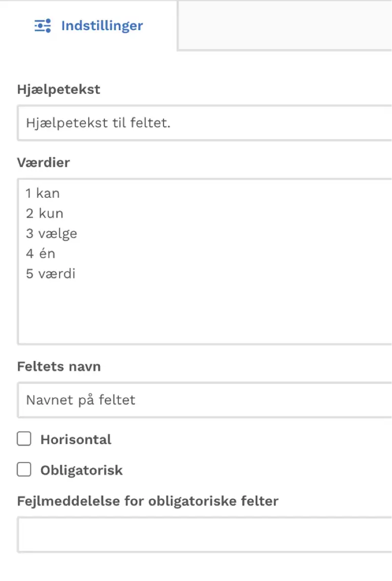Click the sliders icon beside Indstillinger
This screenshot has width=392, height=581.
(42, 26)
